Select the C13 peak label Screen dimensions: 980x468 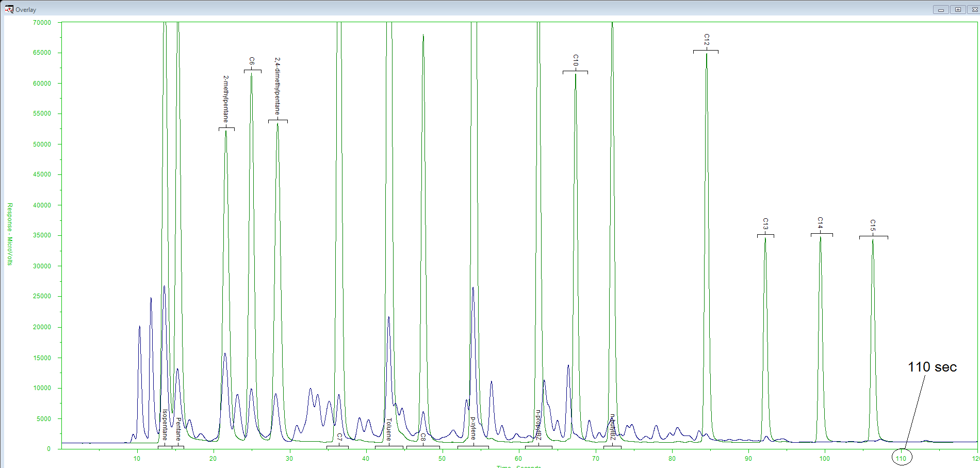[765, 224]
